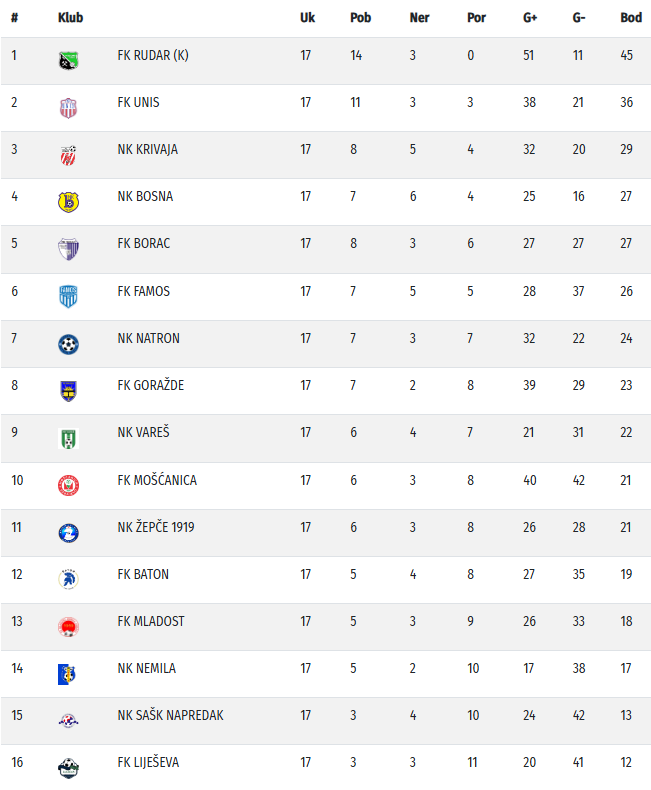Click the green NK Vareš badge
Screen dimensions: 651x790
pos(68,437)
